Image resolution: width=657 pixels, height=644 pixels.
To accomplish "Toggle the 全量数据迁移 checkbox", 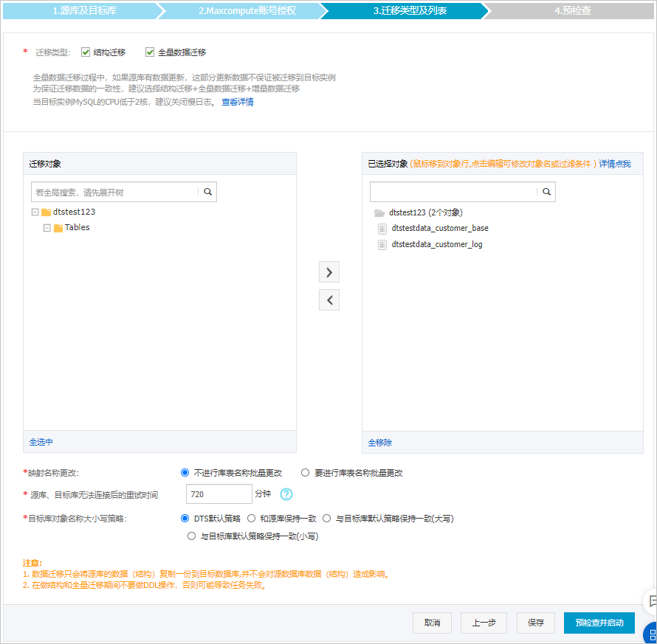I will pos(150,52).
